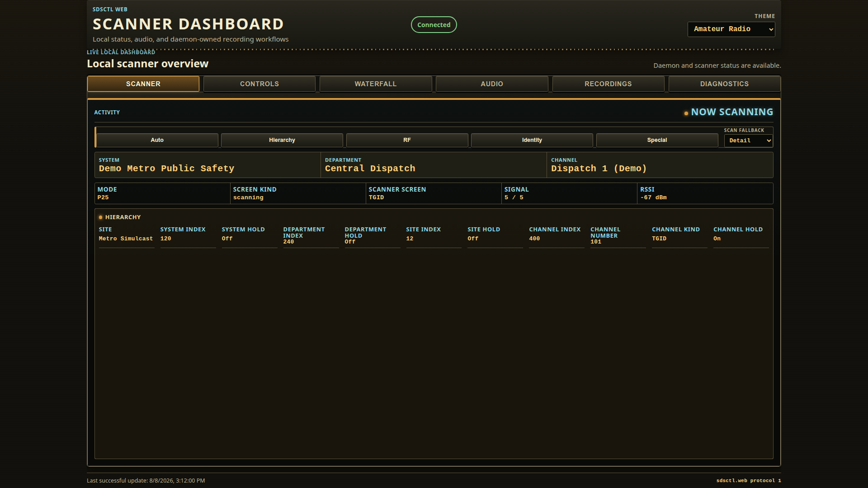Click the sdsctl.web protocol 1 footer text
The width and height of the screenshot is (868, 488).
coord(749,481)
